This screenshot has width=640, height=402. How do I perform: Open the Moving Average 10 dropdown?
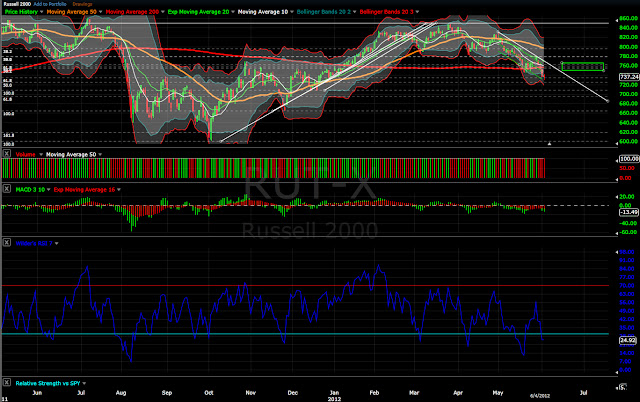tap(292, 12)
